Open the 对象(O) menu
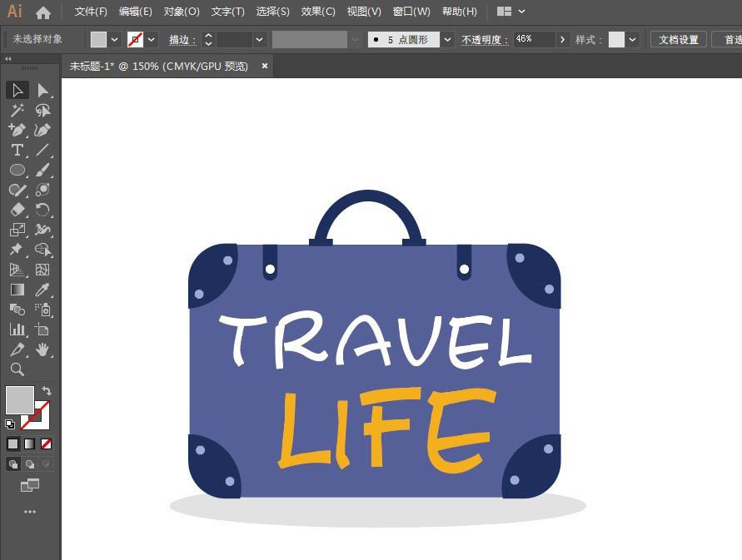 tap(182, 12)
